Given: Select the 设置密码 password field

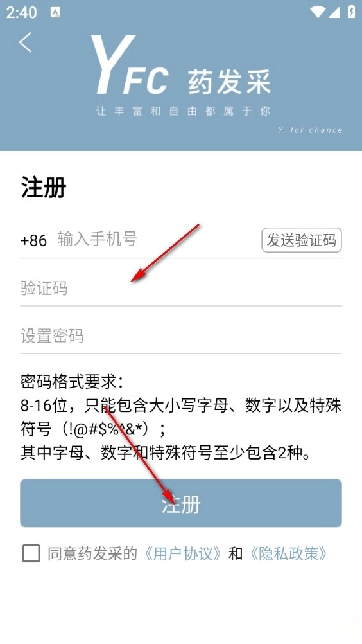Looking at the screenshot, I should [181, 335].
